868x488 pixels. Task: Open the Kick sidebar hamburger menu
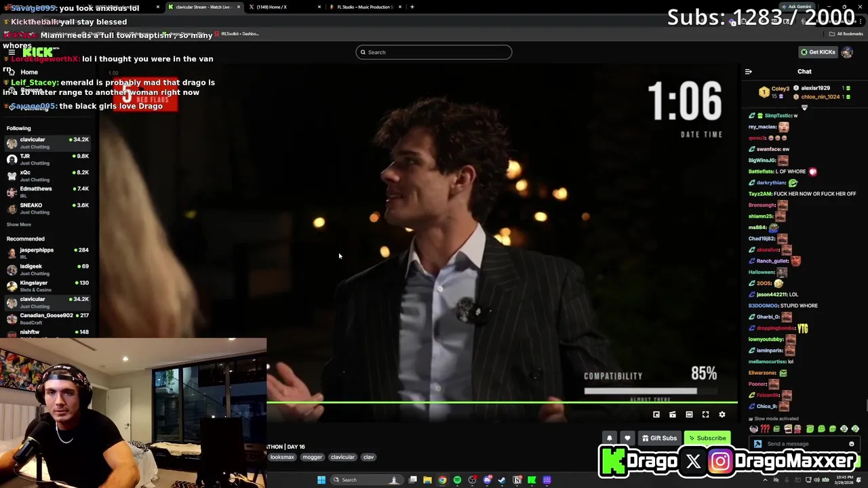tap(12, 52)
